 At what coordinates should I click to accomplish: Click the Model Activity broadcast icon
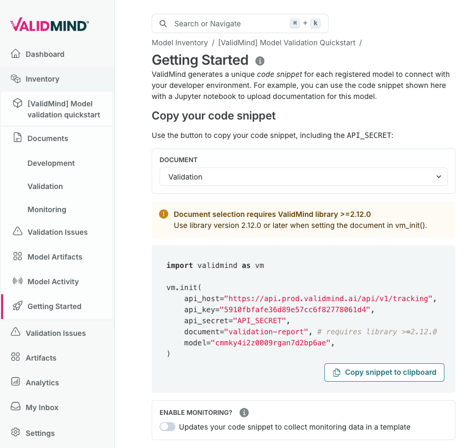click(x=17, y=281)
